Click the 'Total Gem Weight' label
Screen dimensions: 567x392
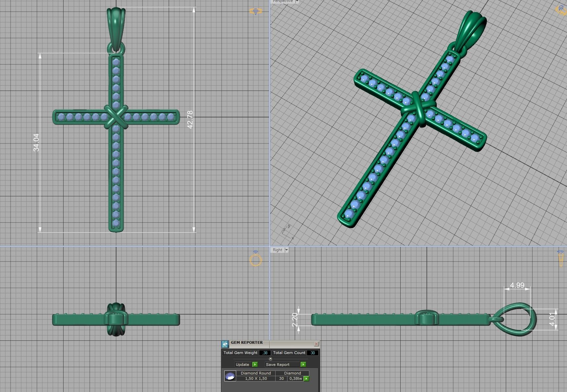pos(240,353)
